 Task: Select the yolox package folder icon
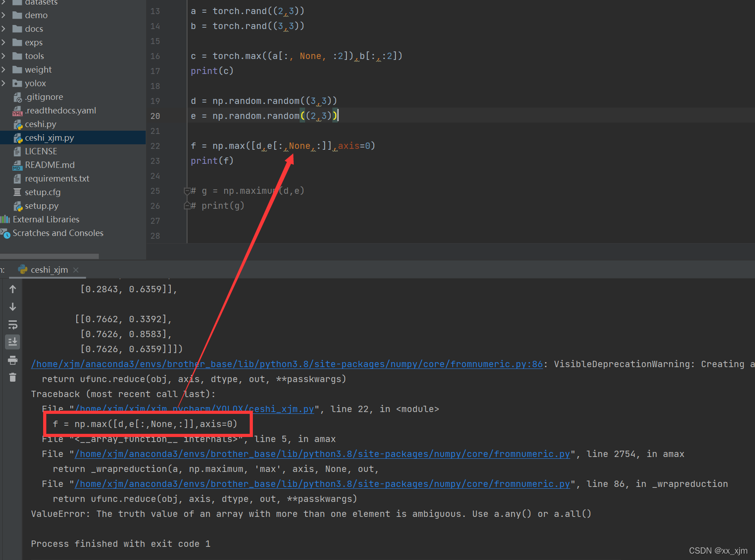coord(17,84)
